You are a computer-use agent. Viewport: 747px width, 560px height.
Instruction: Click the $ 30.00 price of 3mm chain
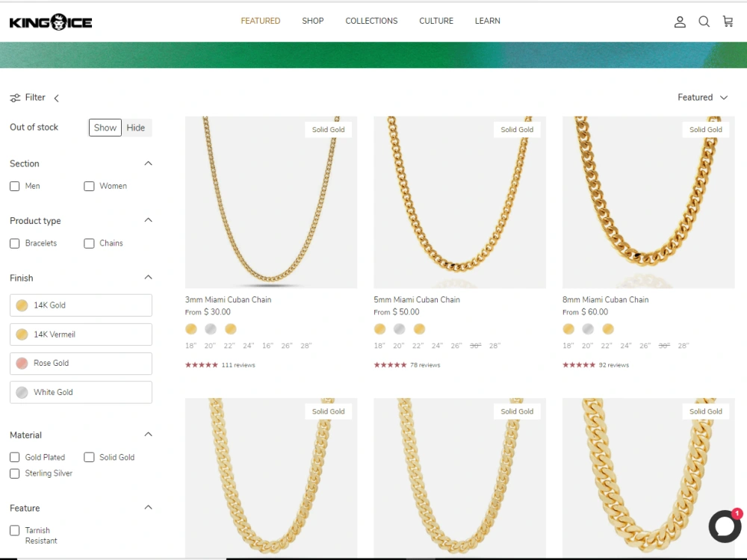point(217,312)
